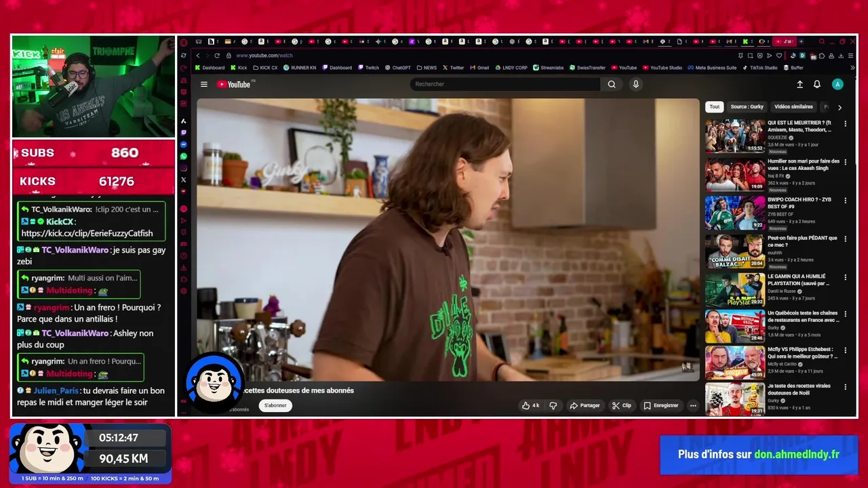Open options for QUI EST LE MEURTRIER video
Image resolution: width=868 pixels, height=488 pixels.
[845, 124]
